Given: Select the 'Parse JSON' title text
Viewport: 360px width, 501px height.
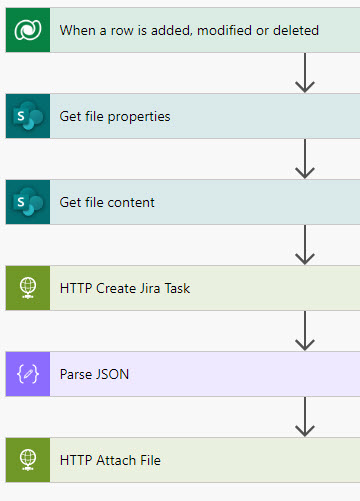Looking at the screenshot, I should click(x=94, y=374).
